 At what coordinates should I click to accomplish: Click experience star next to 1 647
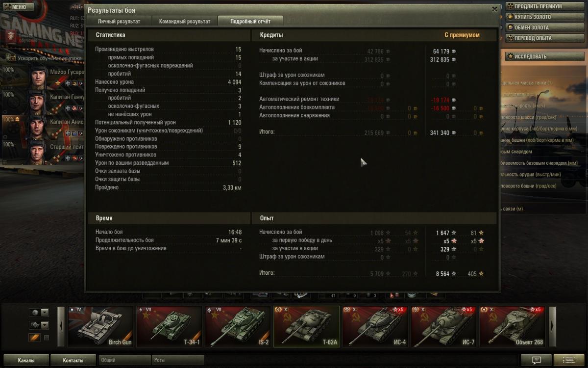pos(454,233)
